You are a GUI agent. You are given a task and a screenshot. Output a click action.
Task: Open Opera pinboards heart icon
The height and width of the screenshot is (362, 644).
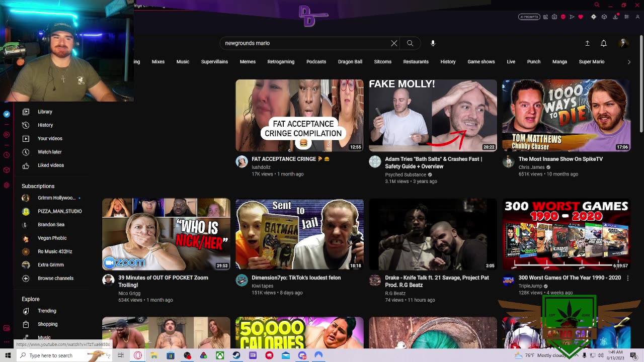pos(581,17)
